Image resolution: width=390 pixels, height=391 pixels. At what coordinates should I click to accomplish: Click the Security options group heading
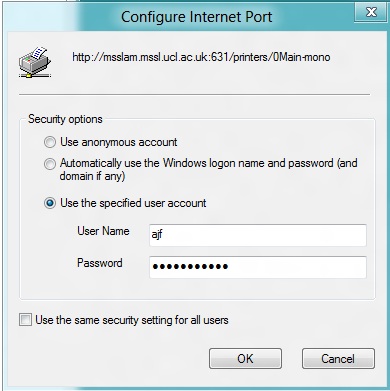[65, 119]
